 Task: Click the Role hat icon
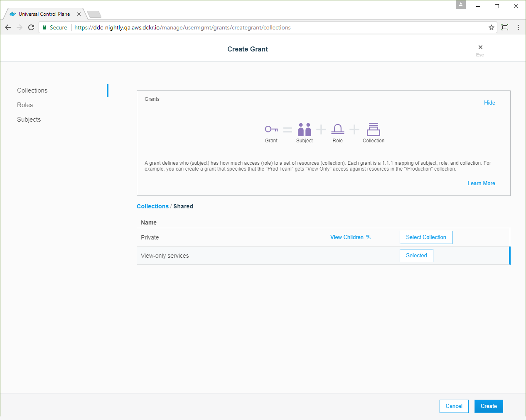338,129
